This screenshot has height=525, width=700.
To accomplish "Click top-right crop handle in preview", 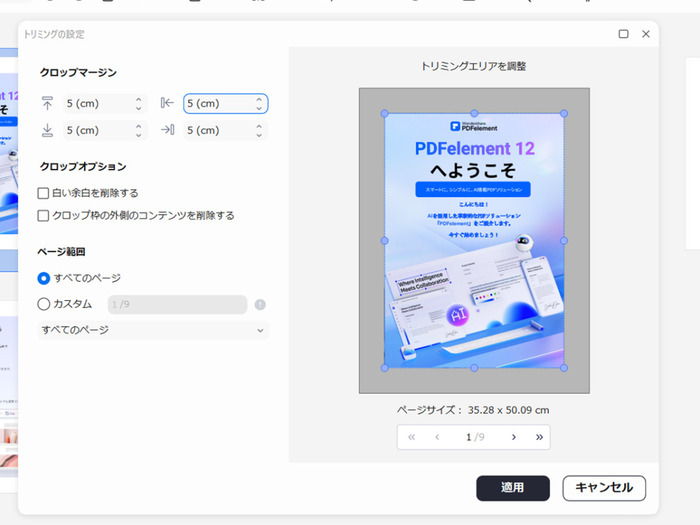I will tap(564, 113).
